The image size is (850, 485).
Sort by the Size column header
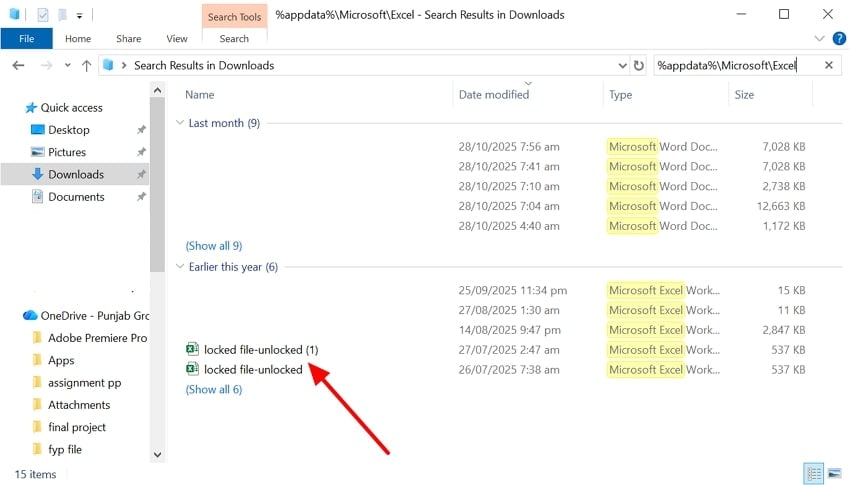[744, 95]
